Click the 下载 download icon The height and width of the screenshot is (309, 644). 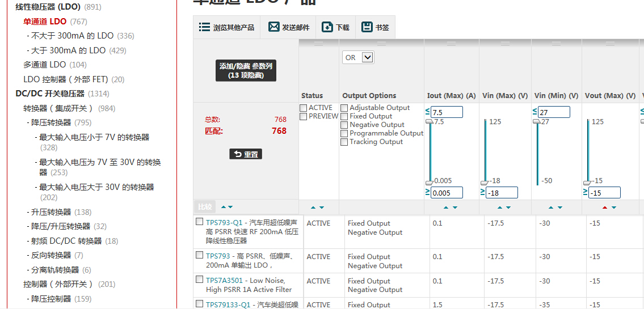point(327,27)
